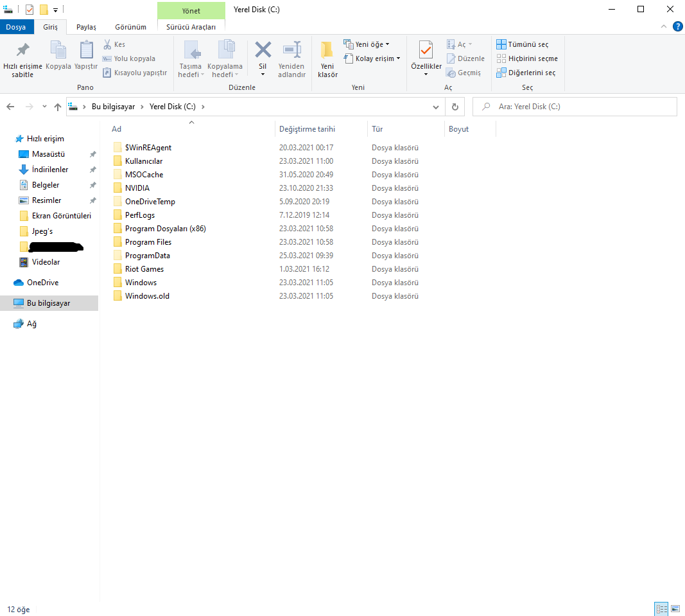Switch to the Görünüm tab
Screen dimensions: 685x616
tap(130, 27)
